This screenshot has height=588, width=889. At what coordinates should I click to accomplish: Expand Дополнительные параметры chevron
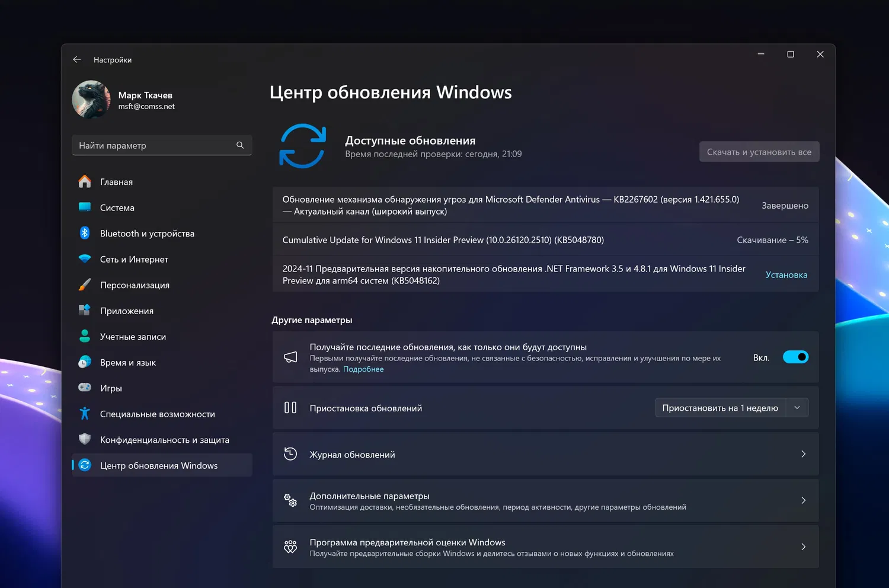pyautogui.click(x=803, y=500)
